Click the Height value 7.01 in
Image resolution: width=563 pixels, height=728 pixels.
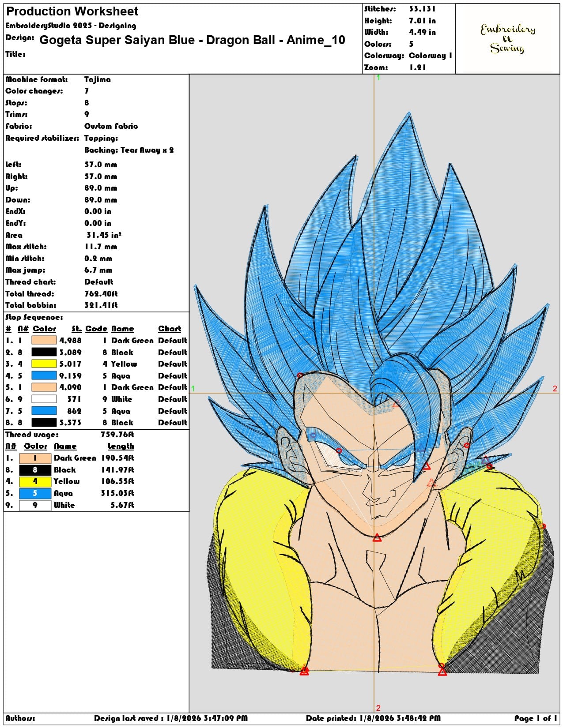coord(422,21)
